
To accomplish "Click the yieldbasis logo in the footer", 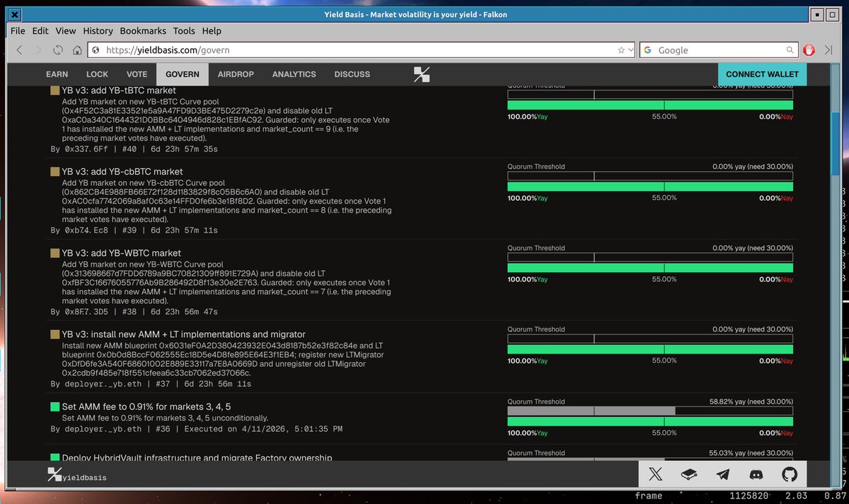I will [x=77, y=476].
